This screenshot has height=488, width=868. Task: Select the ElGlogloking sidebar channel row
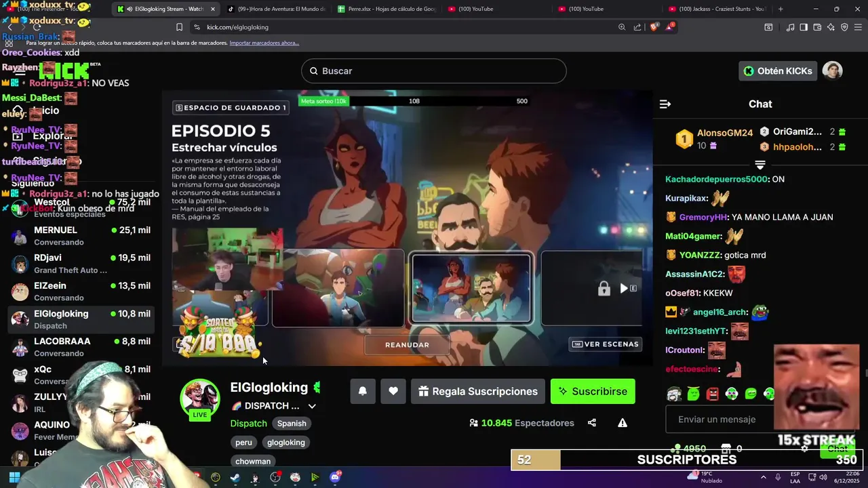coord(81,319)
